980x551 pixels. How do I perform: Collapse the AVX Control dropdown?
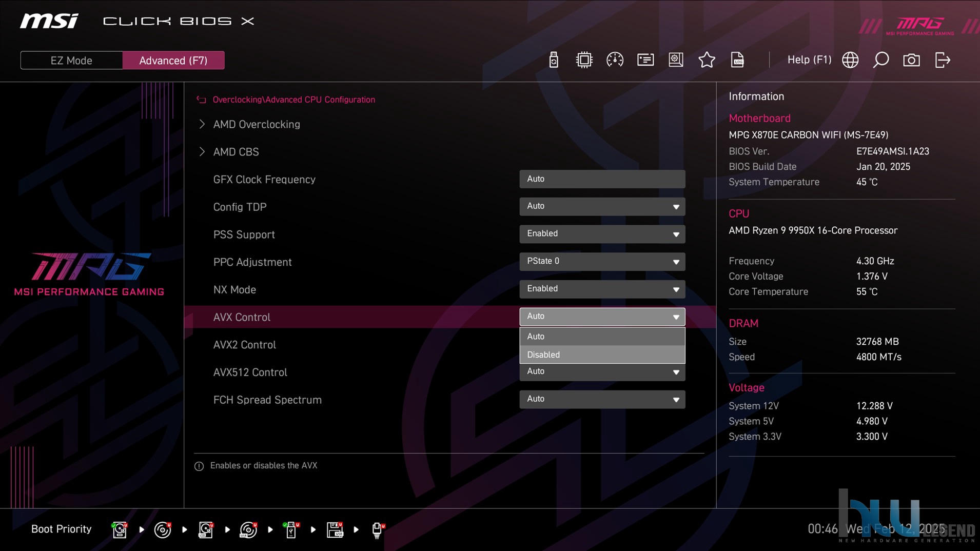tap(602, 317)
